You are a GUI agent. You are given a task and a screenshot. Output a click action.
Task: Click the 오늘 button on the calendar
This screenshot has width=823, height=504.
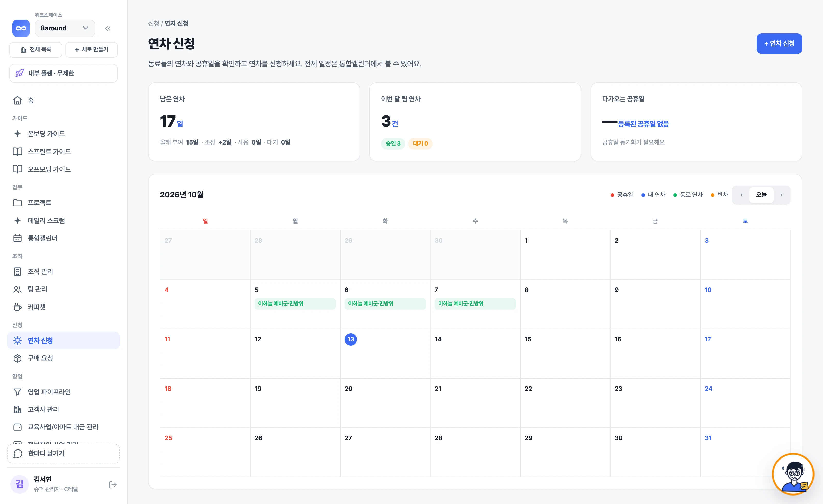coord(761,195)
